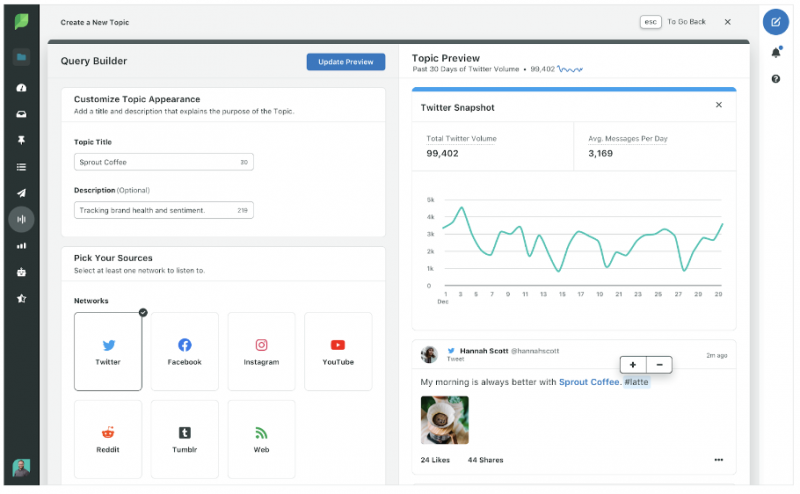Image resolution: width=800 pixels, height=494 pixels.
Task: Close the Create a New Topic screen
Action: pyautogui.click(x=728, y=22)
